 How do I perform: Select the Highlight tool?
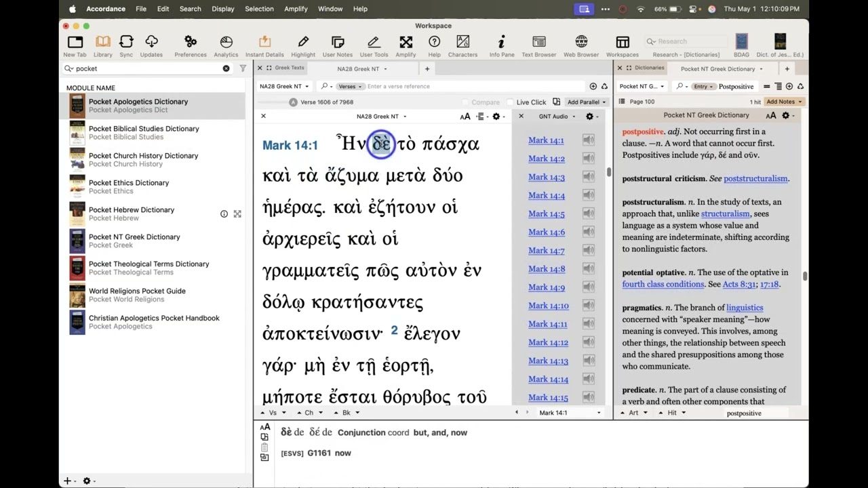click(303, 45)
